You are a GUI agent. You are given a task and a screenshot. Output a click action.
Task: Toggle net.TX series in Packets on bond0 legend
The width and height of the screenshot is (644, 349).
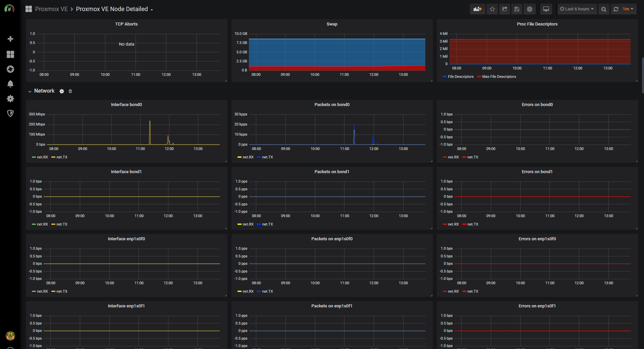coord(265,157)
